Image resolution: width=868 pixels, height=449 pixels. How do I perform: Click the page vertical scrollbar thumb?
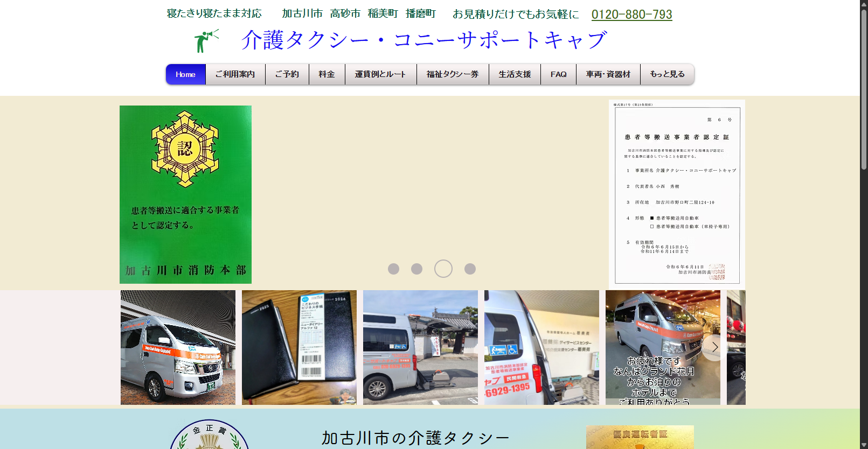coord(864,89)
